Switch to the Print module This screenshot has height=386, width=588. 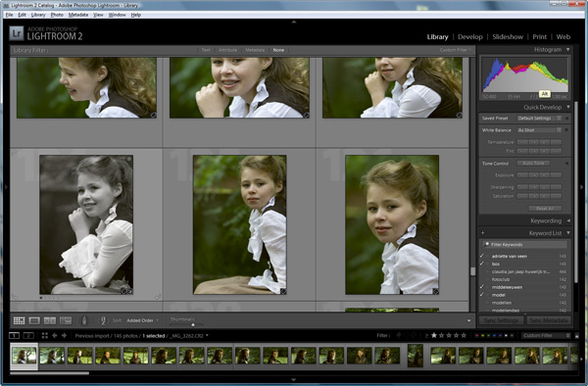[x=539, y=36]
